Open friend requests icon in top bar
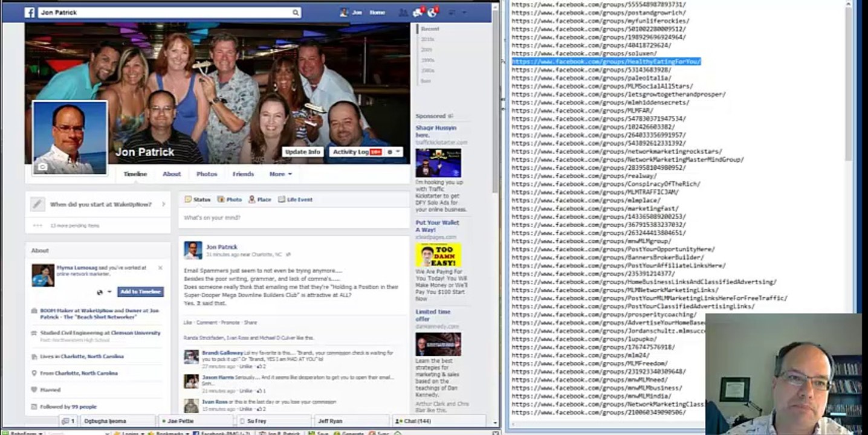The width and height of the screenshot is (868, 435). click(403, 12)
